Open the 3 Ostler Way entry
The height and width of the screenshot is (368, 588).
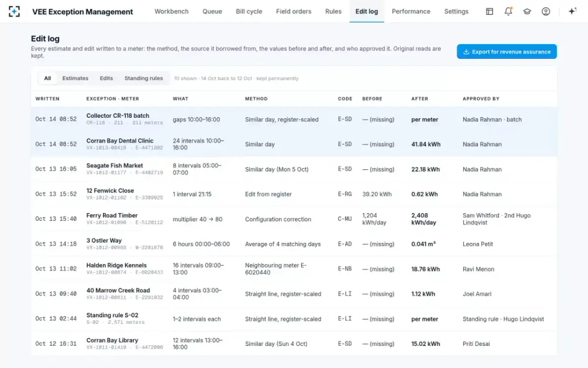(x=294, y=244)
